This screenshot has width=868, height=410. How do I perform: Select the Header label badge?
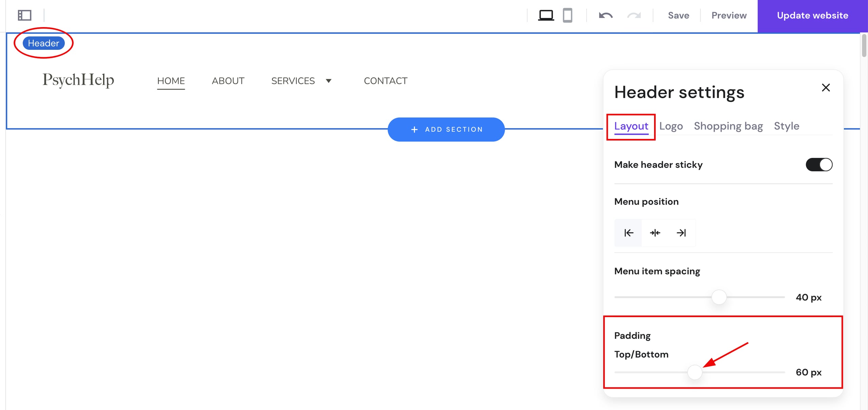point(43,43)
